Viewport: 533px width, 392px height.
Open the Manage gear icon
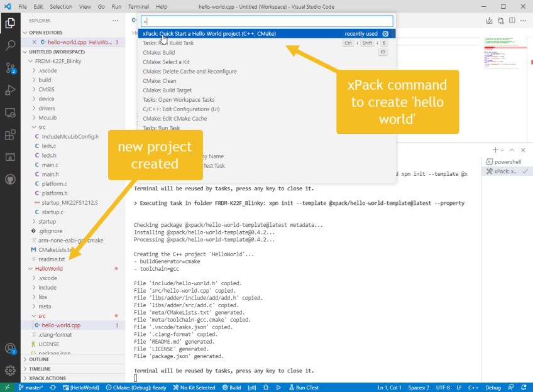pyautogui.click(x=10, y=370)
